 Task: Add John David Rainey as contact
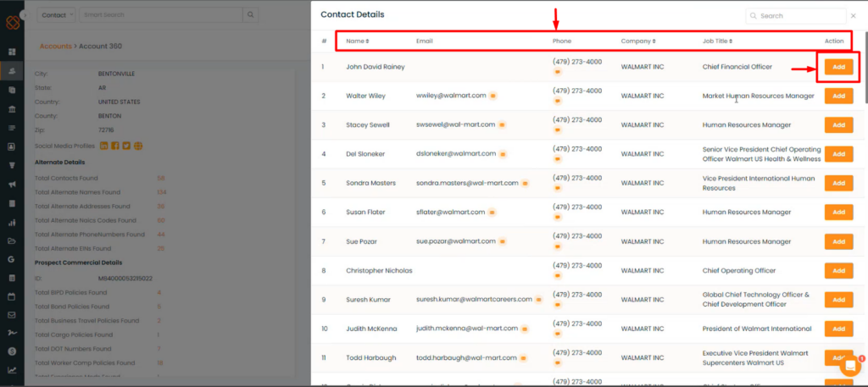838,67
